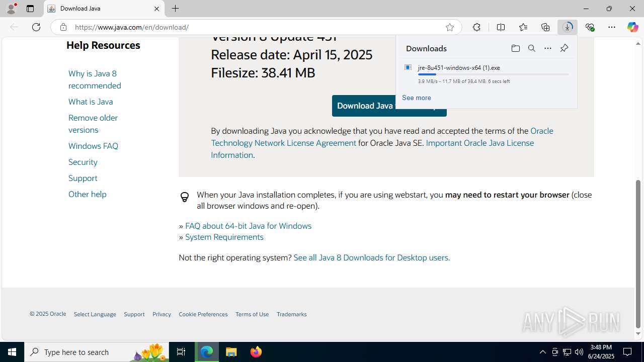This screenshot has width=644, height=362.
Task: Open Support link in Help Resources
Action: coord(83,178)
